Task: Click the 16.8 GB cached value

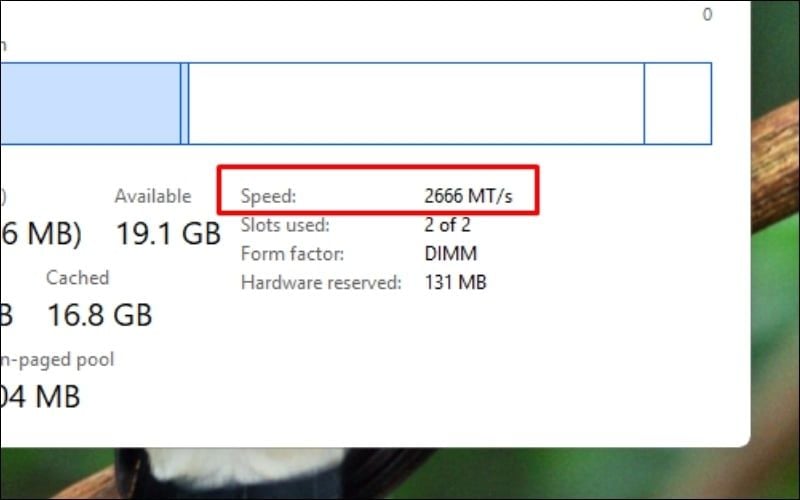Action: point(99,316)
